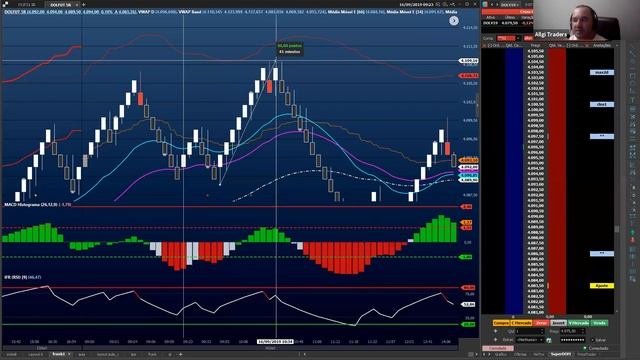Click the Preço price stepper arrows

click(x=584, y=331)
